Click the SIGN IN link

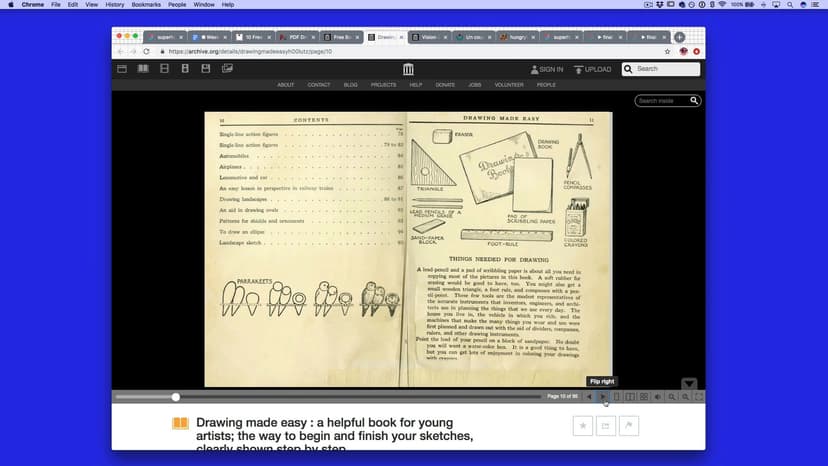click(546, 69)
